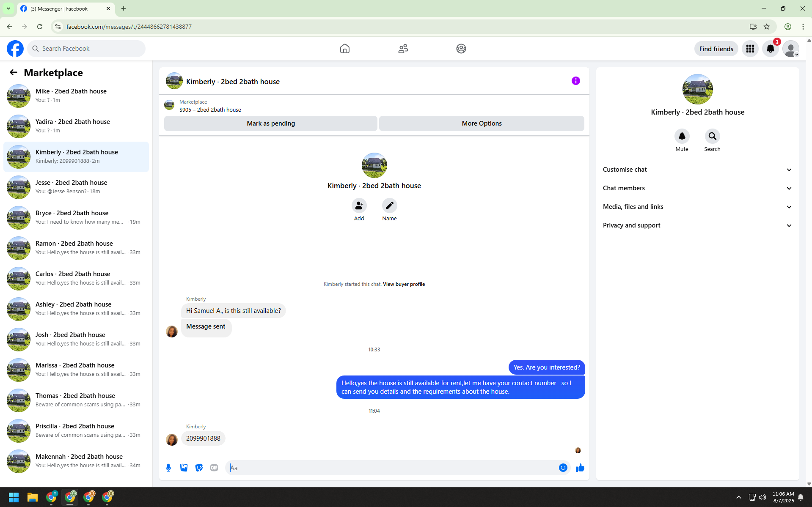Screen dimensions: 812x507
Task: Go back from Marketplace chats list
Action: tap(14, 72)
